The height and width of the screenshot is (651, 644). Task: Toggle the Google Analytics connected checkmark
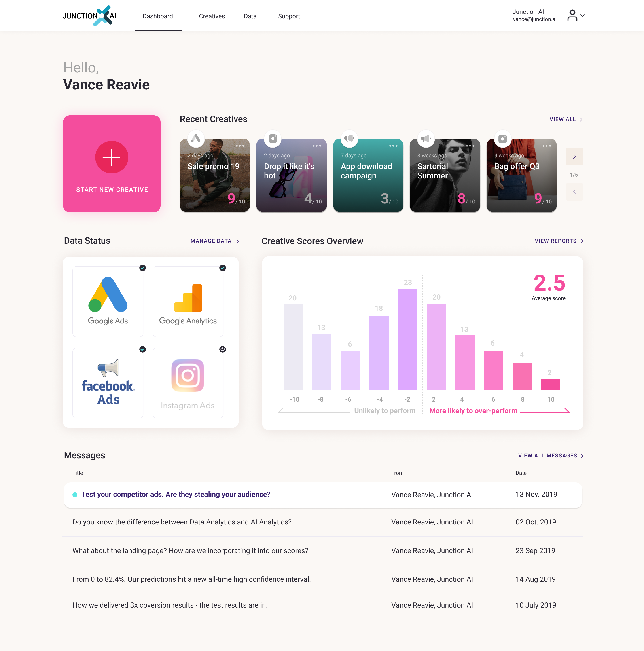(222, 268)
